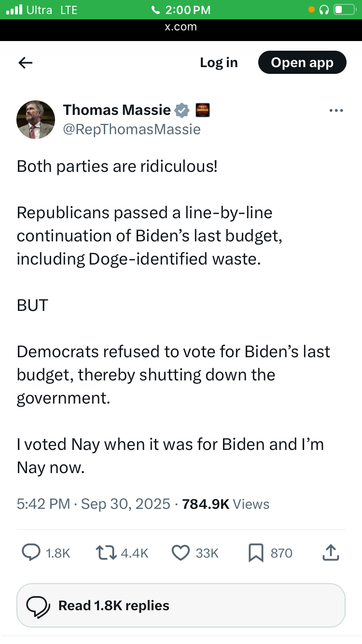This screenshot has width=362, height=644.
Task: Like the post with the heart icon
Action: [181, 553]
